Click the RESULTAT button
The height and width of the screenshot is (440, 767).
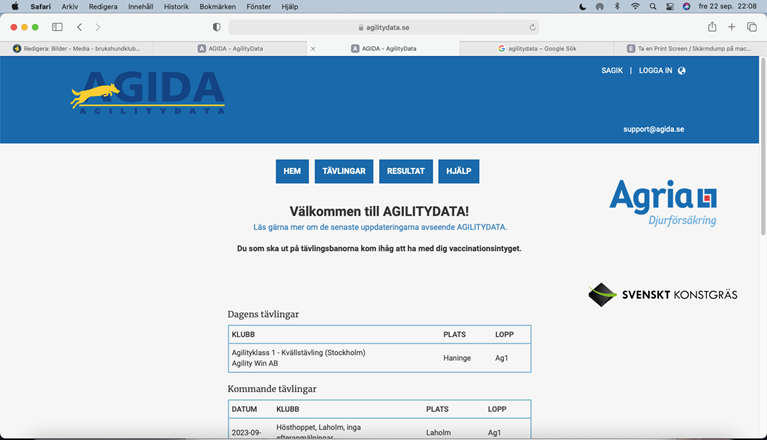point(406,171)
